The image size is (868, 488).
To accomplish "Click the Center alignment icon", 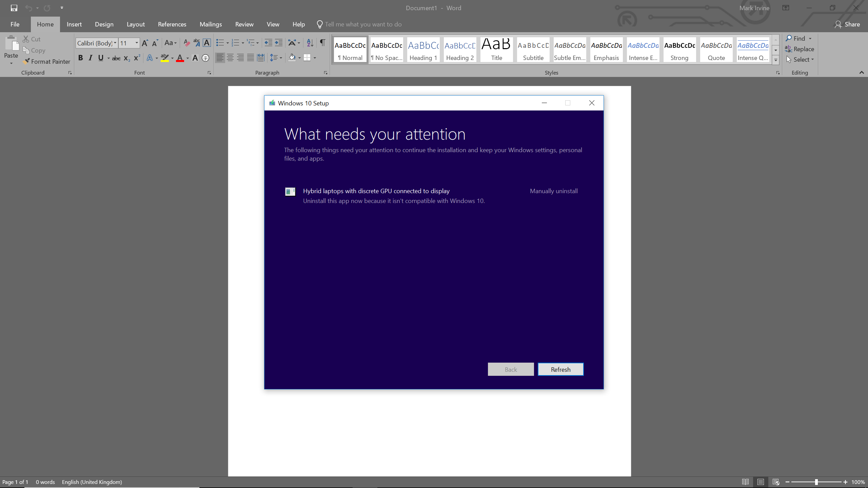I will (230, 58).
